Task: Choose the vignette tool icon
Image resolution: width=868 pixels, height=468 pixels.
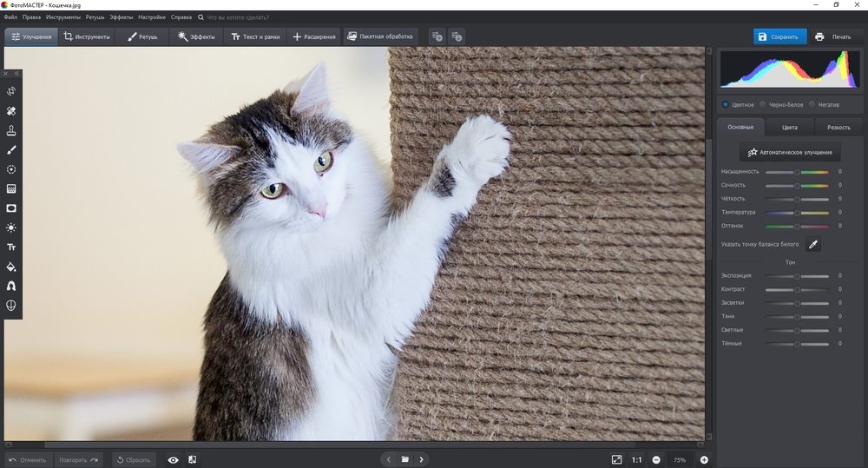Action: pos(11,208)
